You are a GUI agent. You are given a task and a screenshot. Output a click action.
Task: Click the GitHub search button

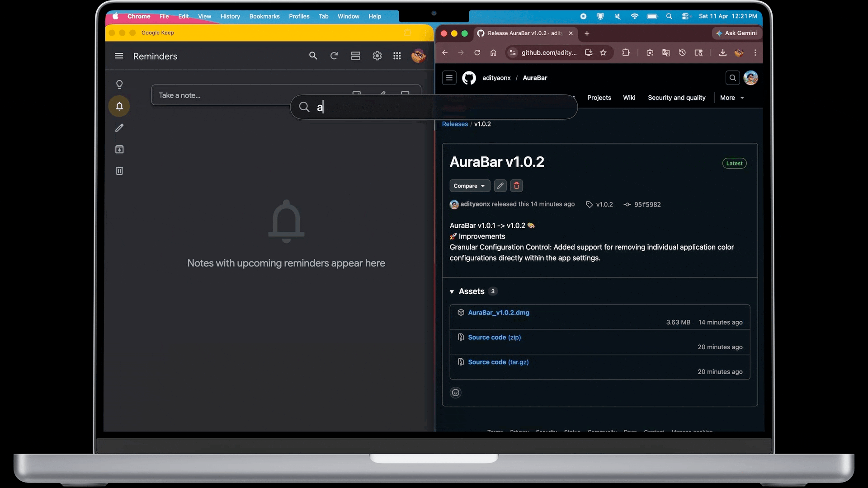tap(732, 78)
